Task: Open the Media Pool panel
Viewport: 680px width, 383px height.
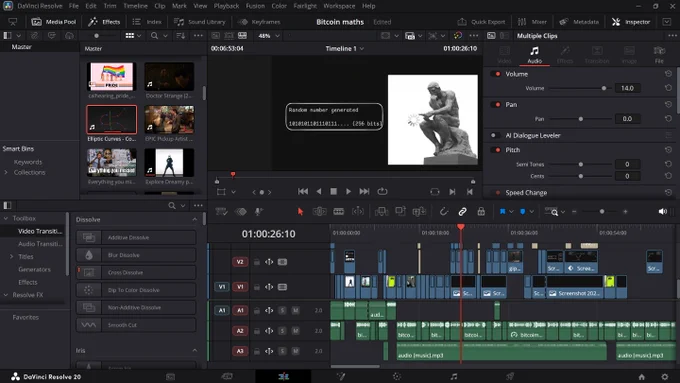Action: [54, 22]
